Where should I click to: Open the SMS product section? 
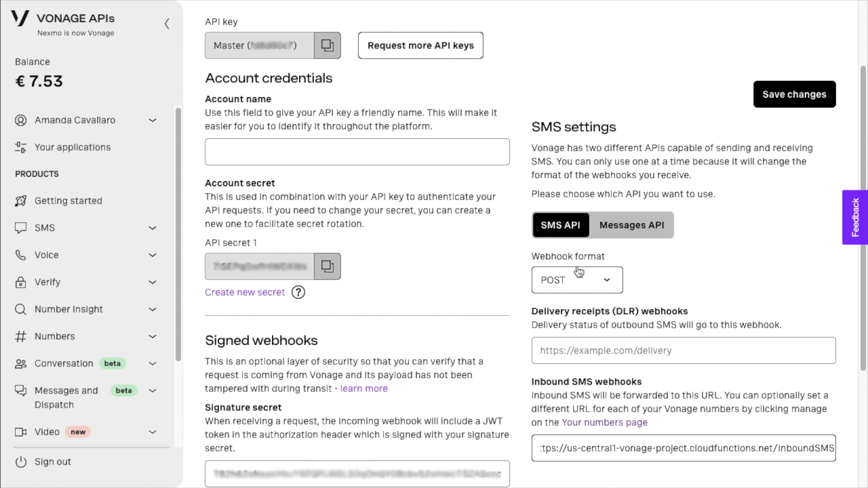click(x=45, y=228)
